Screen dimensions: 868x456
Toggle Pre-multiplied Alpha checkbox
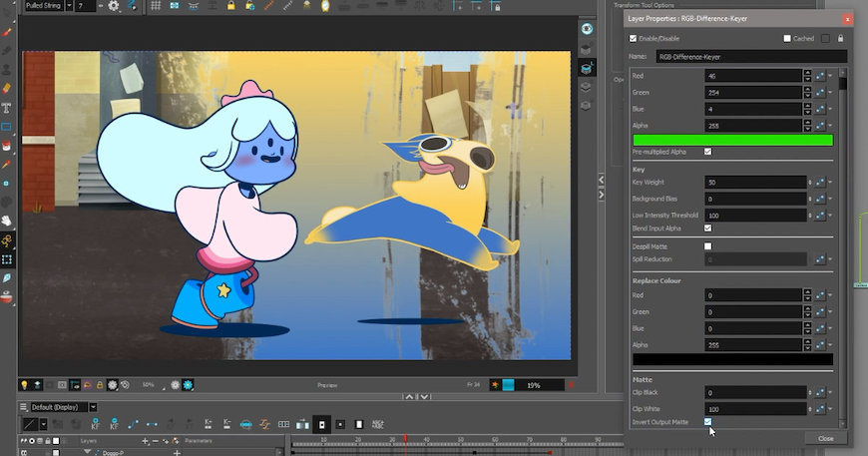point(708,152)
